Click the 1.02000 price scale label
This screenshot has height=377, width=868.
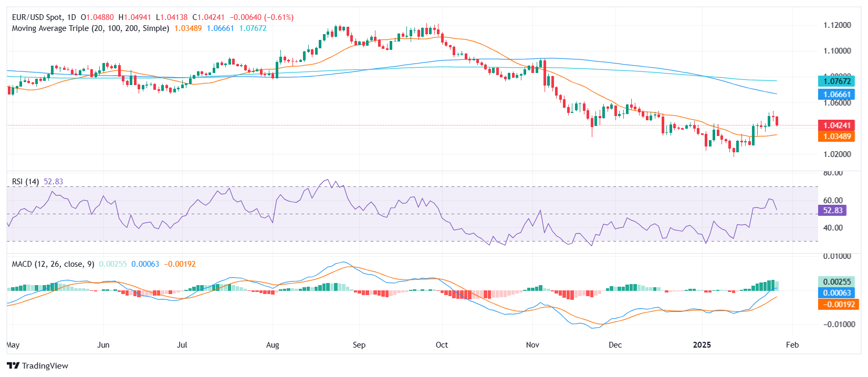[837, 154]
